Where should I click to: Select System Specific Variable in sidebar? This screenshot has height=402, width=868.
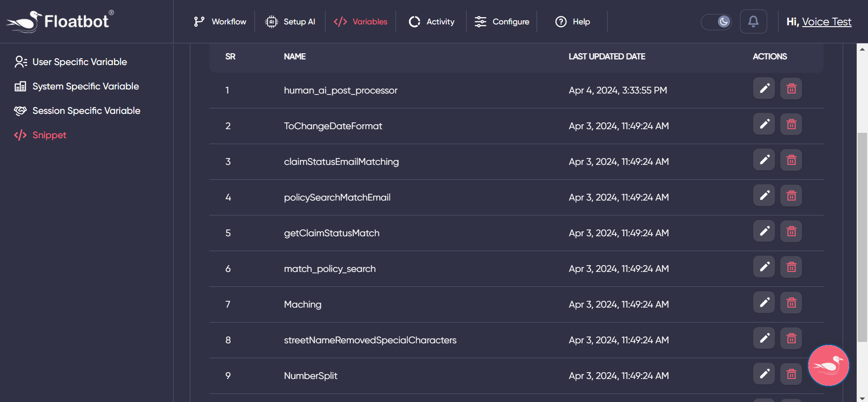pyautogui.click(x=77, y=86)
